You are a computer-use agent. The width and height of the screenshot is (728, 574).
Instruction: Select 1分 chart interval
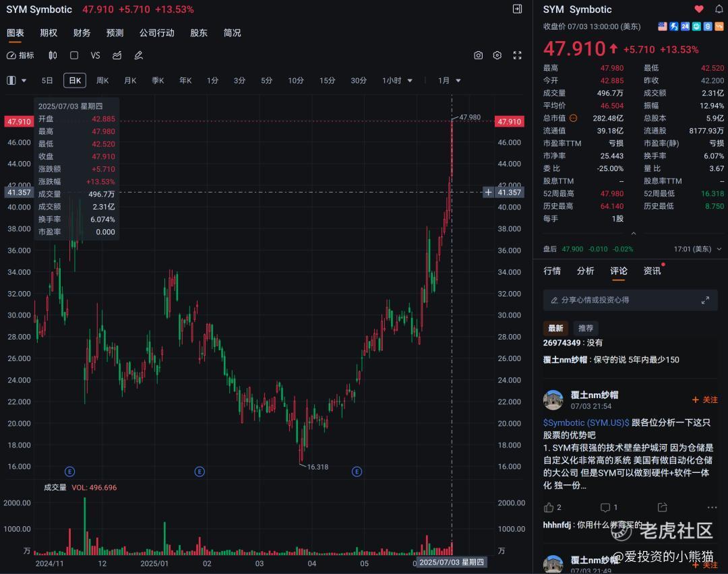pos(212,80)
